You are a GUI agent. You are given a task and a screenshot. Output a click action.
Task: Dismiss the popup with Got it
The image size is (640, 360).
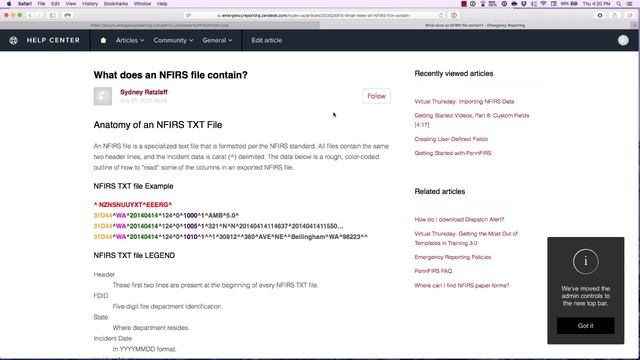(x=586, y=326)
